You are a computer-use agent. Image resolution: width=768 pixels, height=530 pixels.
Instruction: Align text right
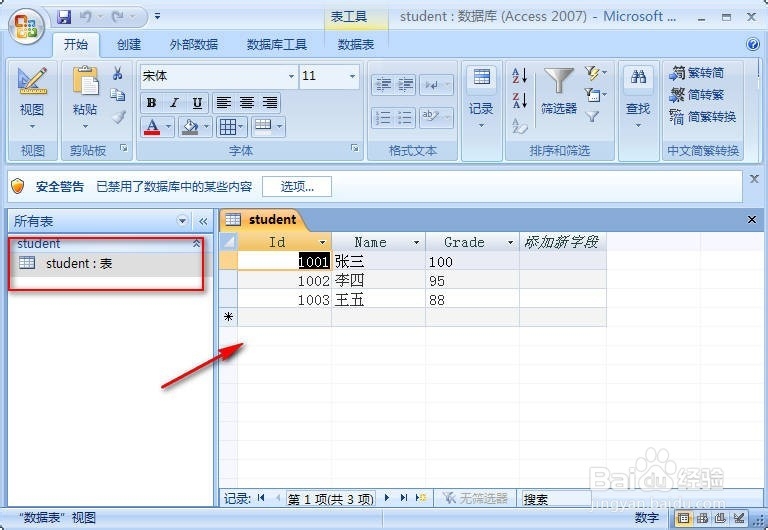pyautogui.click(x=270, y=102)
